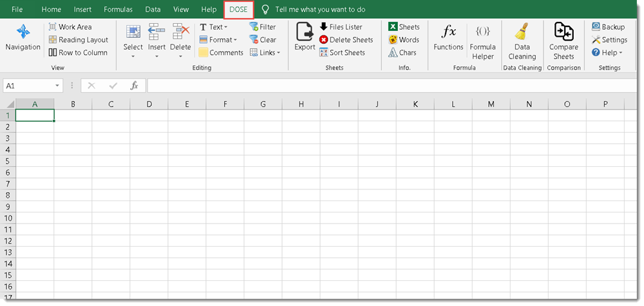Image resolution: width=644 pixels, height=306 pixels.
Task: Select row 2 header
Action: point(9,127)
